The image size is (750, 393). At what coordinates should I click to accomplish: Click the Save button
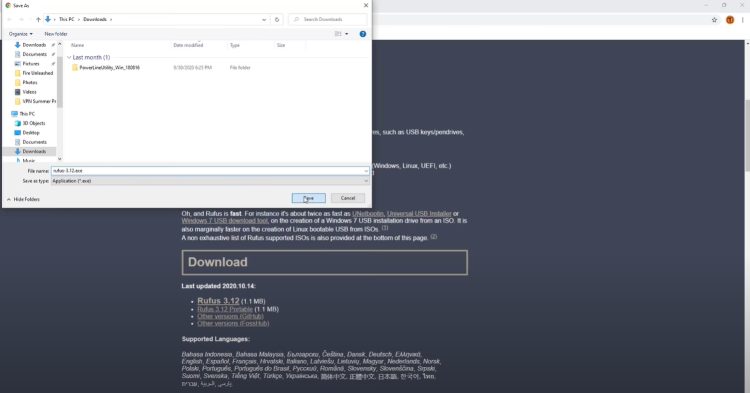309,198
